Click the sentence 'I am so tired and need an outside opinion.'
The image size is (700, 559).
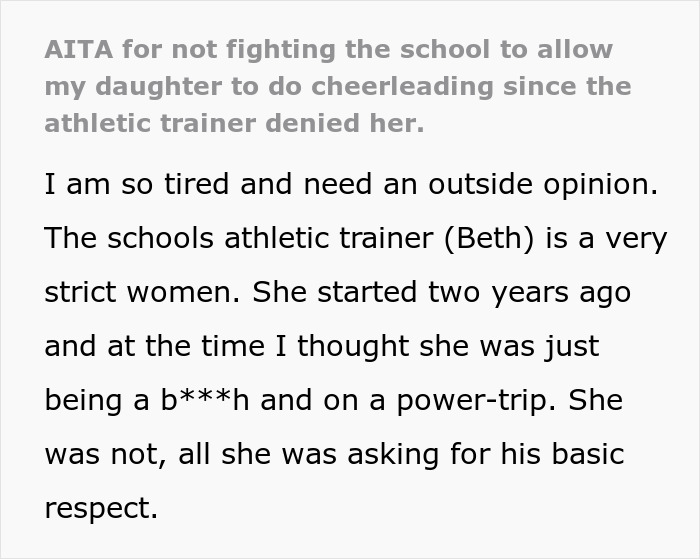coord(351,184)
